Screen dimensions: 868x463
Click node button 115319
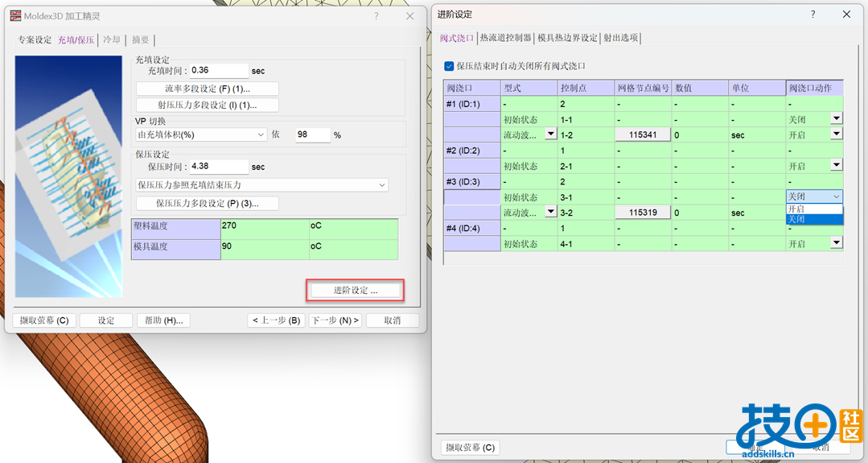(643, 212)
